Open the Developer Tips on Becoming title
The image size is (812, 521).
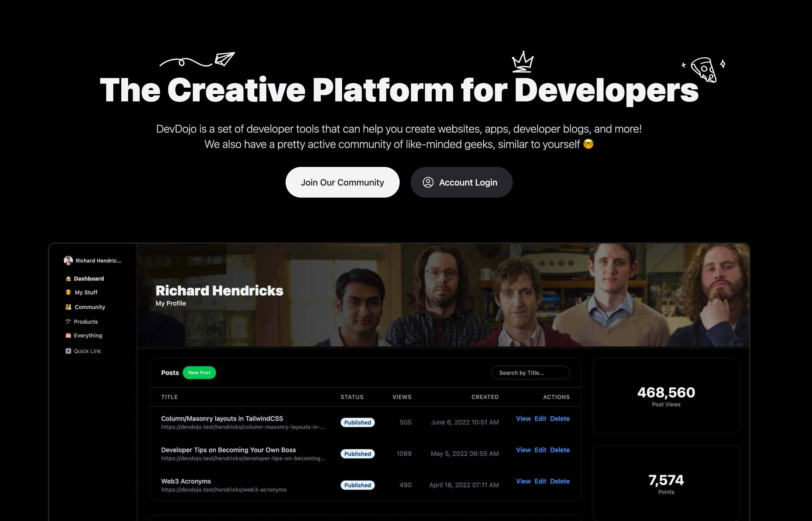coord(228,450)
